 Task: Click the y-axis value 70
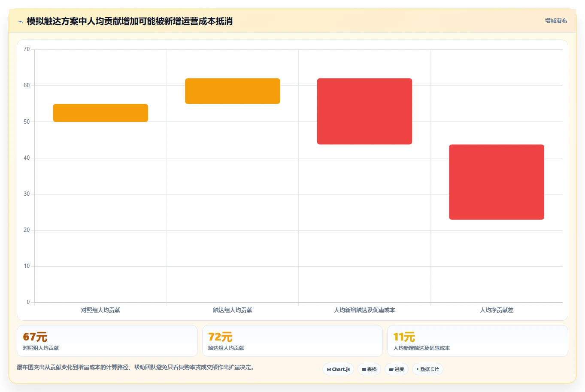(27, 49)
